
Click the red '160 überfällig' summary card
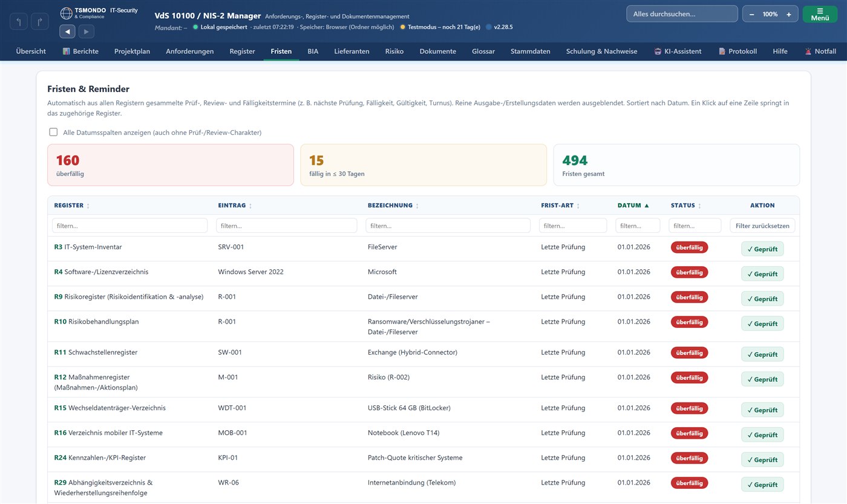point(171,165)
